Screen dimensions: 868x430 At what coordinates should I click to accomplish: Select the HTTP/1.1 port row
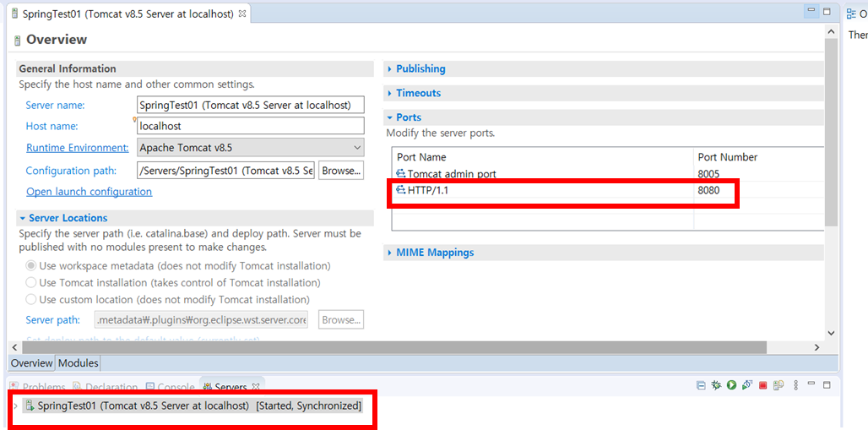pyautogui.click(x=608, y=191)
